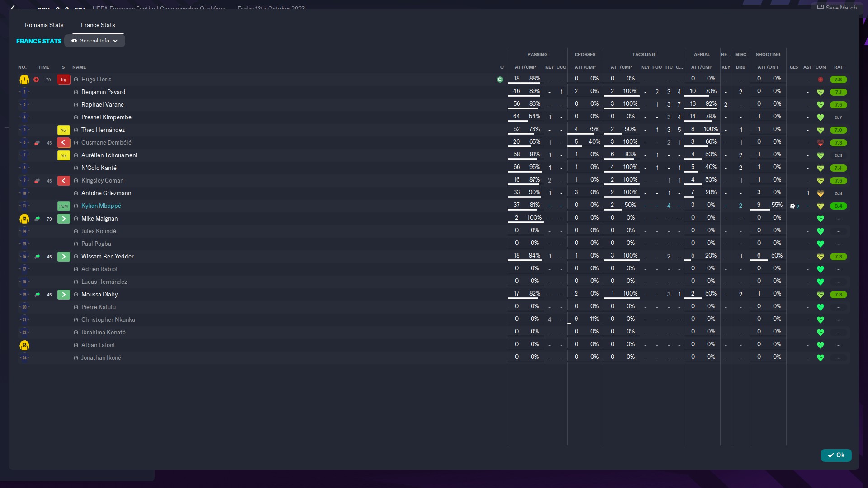Select the France Stats tab
This screenshot has width=868, height=488.
(x=98, y=25)
